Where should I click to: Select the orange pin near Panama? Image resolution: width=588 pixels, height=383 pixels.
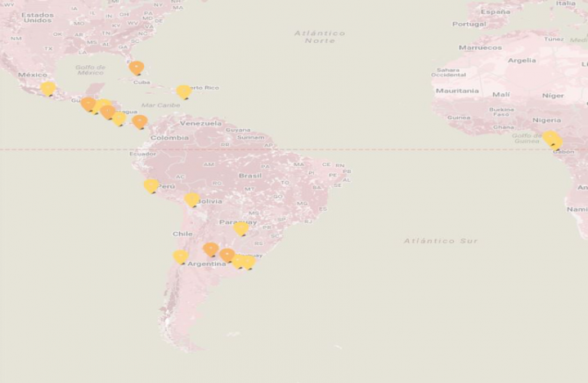[x=140, y=122]
